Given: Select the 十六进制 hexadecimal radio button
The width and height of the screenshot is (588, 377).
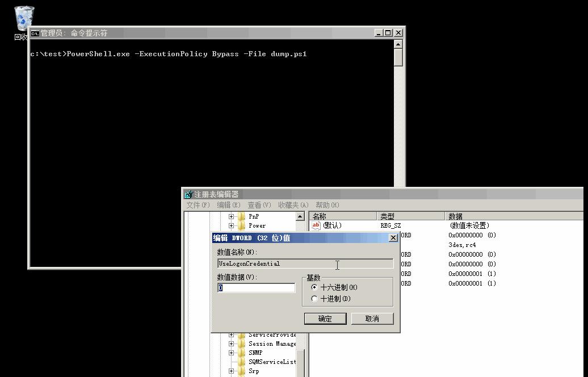Looking at the screenshot, I should click(x=314, y=287).
